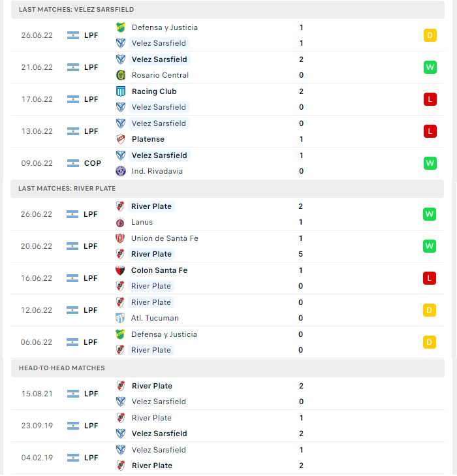This screenshot has width=457, height=476.
Task: Click the Last Matches: River Plate header
Action: pyautogui.click(x=227, y=189)
